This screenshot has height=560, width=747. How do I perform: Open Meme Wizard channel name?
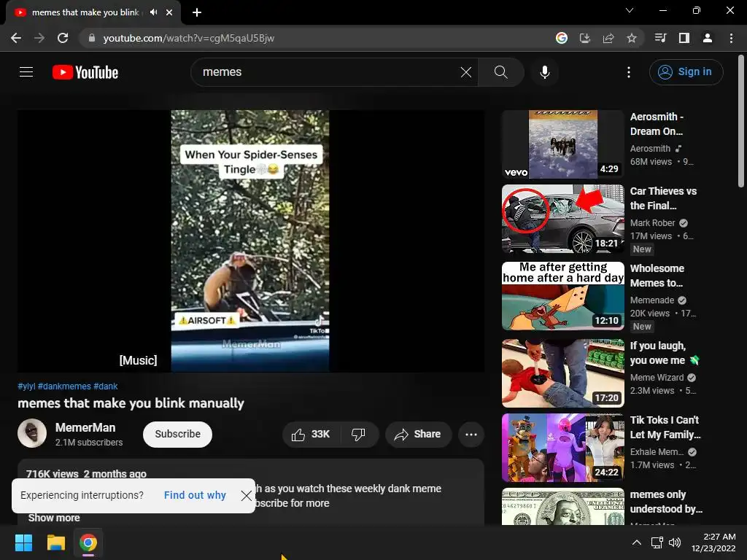[657, 378]
